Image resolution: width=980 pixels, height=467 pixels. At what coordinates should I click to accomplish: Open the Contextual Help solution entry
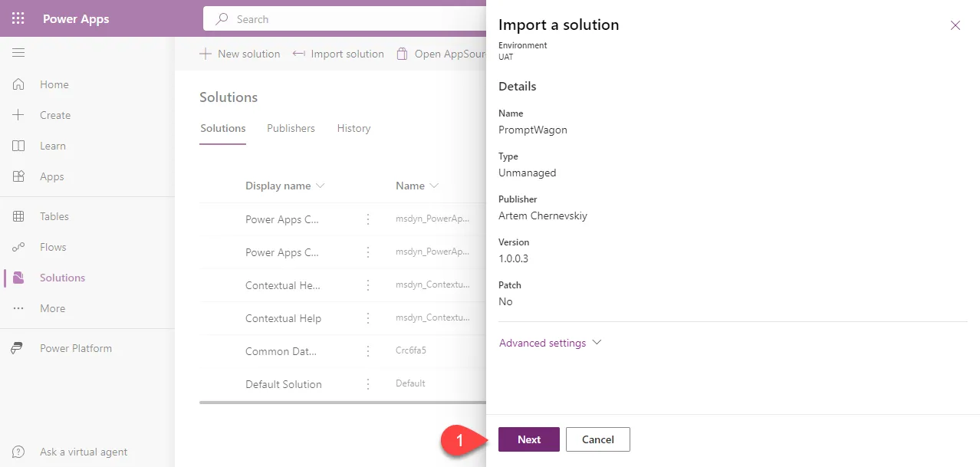click(x=284, y=318)
